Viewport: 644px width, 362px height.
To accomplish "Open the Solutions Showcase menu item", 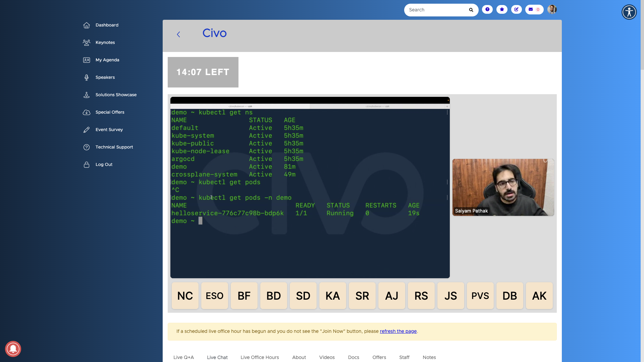I will coord(116,95).
